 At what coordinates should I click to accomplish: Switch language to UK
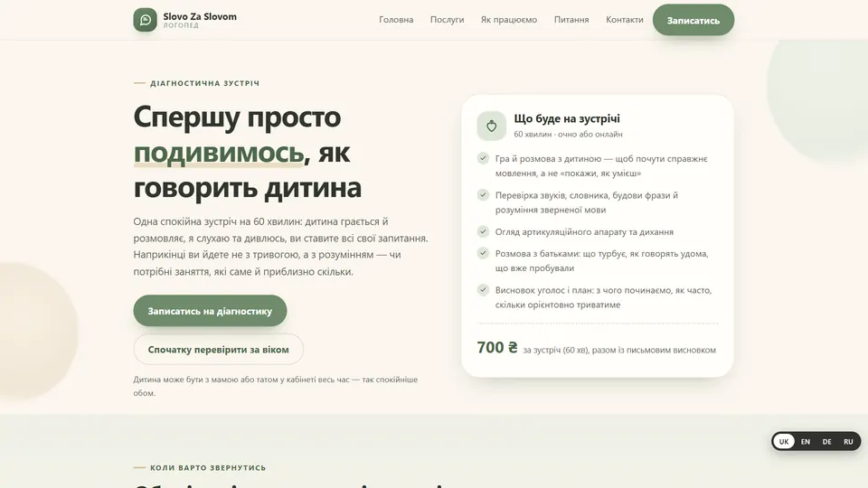point(784,442)
